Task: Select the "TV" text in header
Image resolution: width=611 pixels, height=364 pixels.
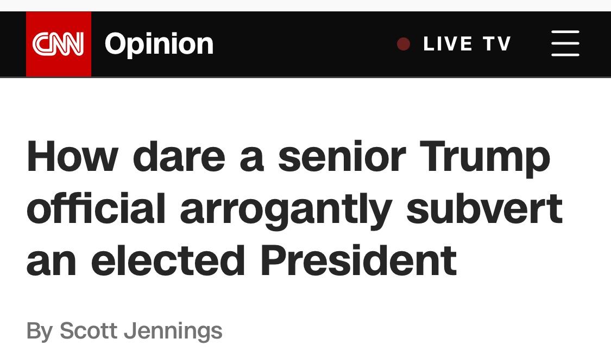Action: [497, 43]
